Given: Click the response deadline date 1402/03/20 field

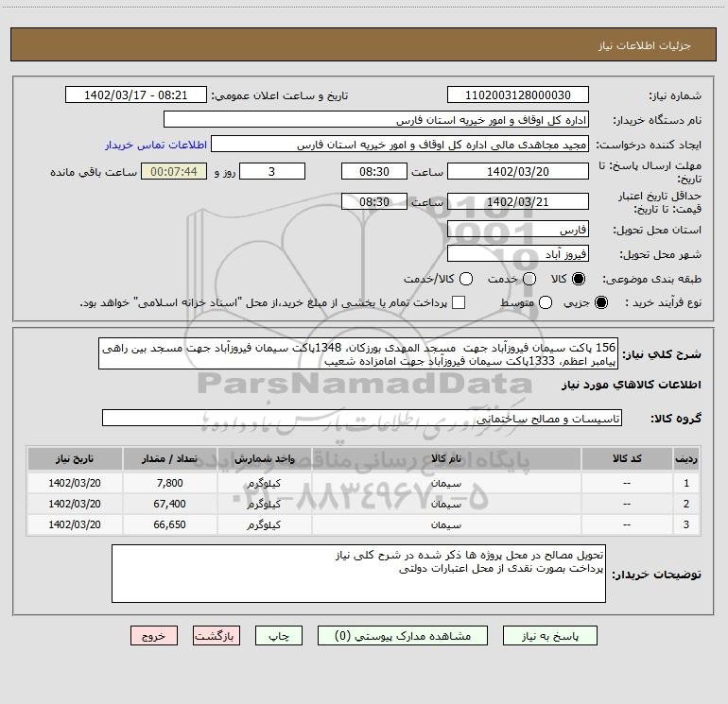Looking at the screenshot, I should [518, 171].
